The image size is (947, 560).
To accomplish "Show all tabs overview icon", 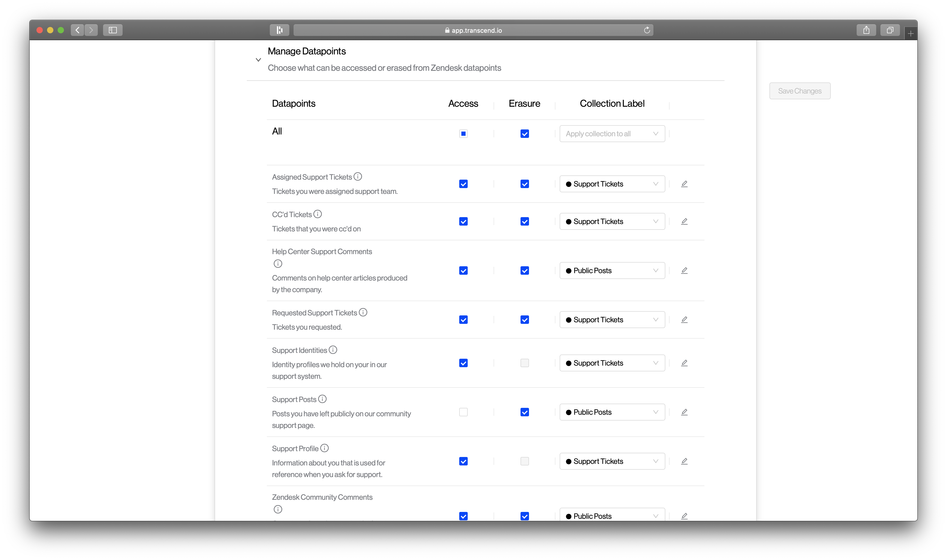I will pyautogui.click(x=890, y=30).
